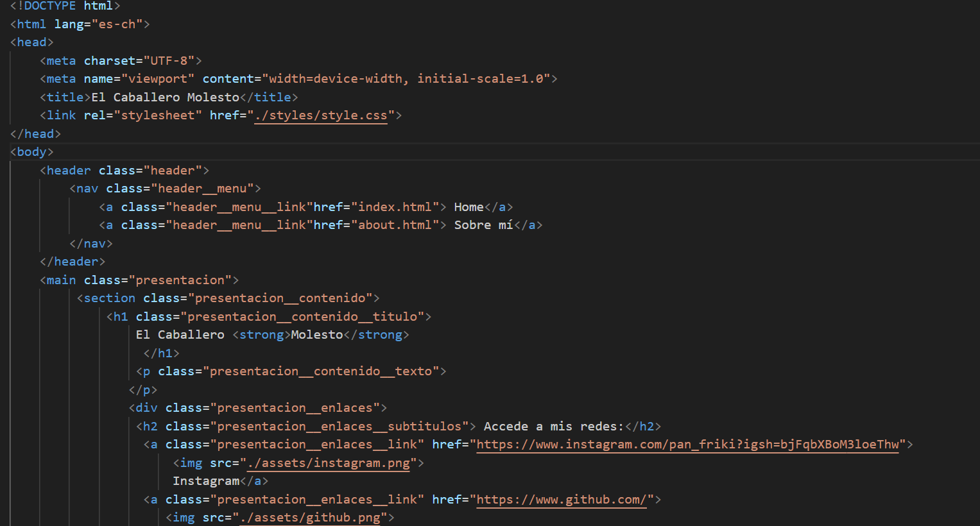The image size is (980, 526).
Task: Click the strong-wrapped word 'Molesto'
Action: pyautogui.click(x=317, y=335)
